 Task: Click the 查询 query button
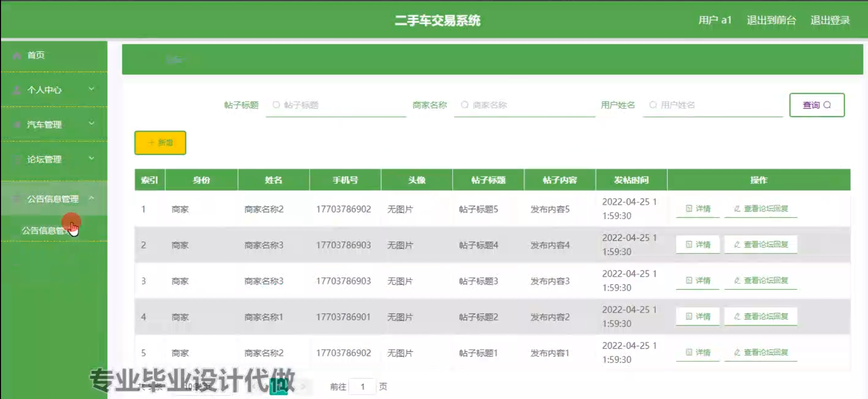pos(817,105)
